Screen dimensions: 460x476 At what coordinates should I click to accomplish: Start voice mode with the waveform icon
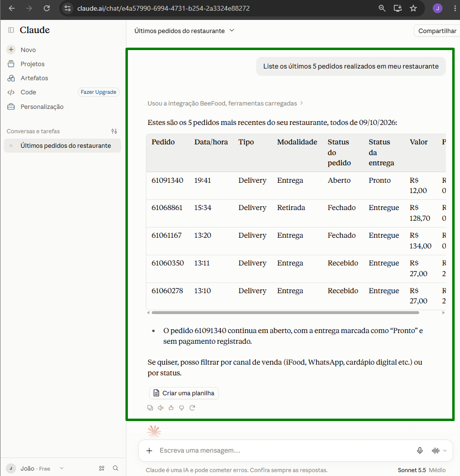coord(436,451)
